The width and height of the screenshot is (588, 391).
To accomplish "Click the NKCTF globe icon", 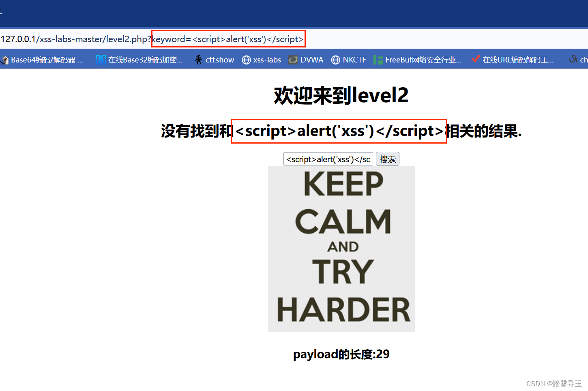I will pyautogui.click(x=336, y=60).
